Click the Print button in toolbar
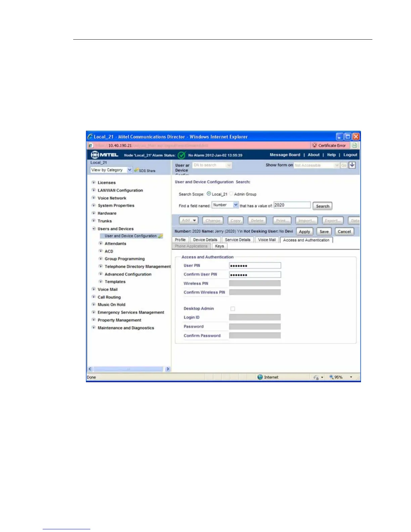 tap(282, 221)
